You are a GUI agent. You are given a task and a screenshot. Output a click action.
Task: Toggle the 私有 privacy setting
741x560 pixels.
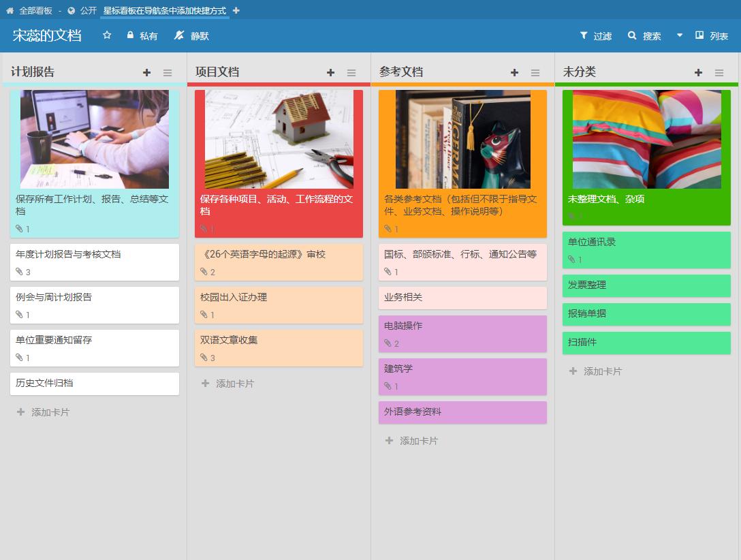pyautogui.click(x=142, y=36)
